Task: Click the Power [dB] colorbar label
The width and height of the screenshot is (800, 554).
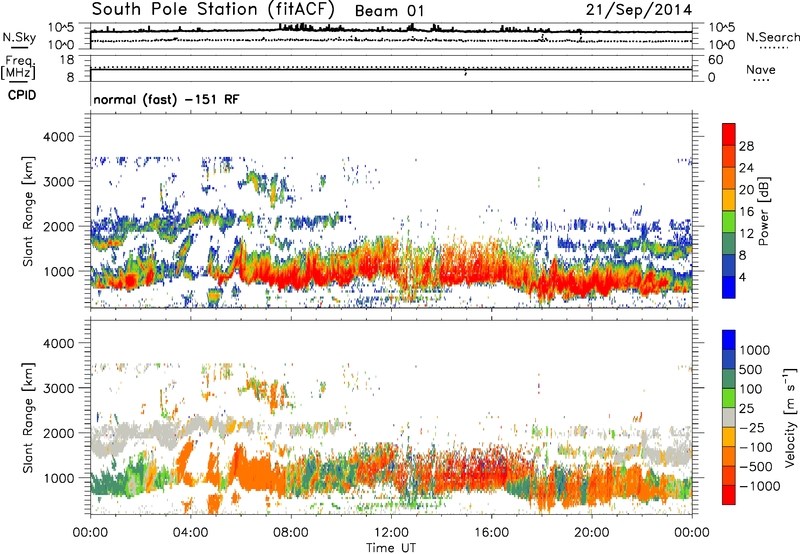Action: [764, 211]
